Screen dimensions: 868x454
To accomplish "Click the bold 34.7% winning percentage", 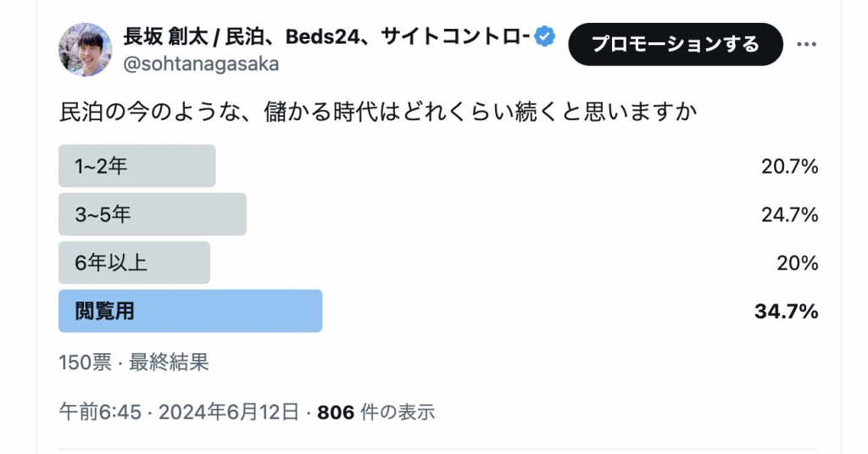I will tap(786, 312).
